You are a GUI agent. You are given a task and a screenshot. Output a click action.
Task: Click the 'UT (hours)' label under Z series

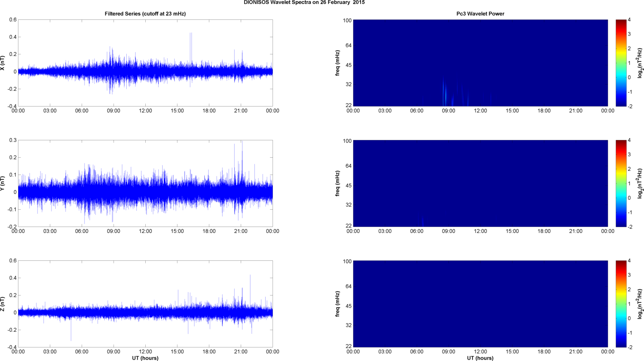click(x=145, y=358)
